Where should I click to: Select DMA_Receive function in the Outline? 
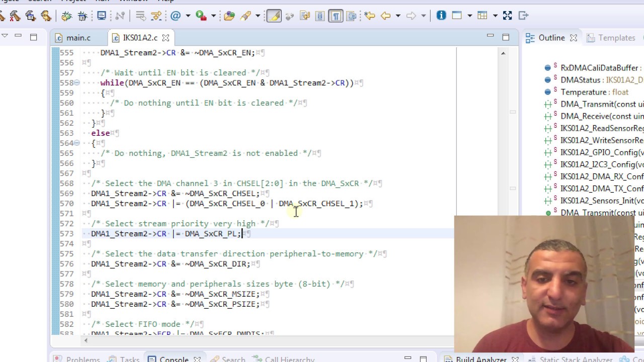(x=594, y=116)
